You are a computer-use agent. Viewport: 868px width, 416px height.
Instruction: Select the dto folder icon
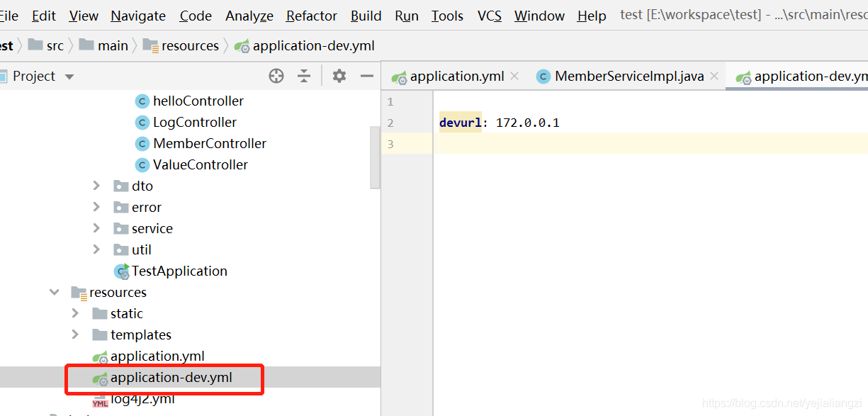[120, 186]
